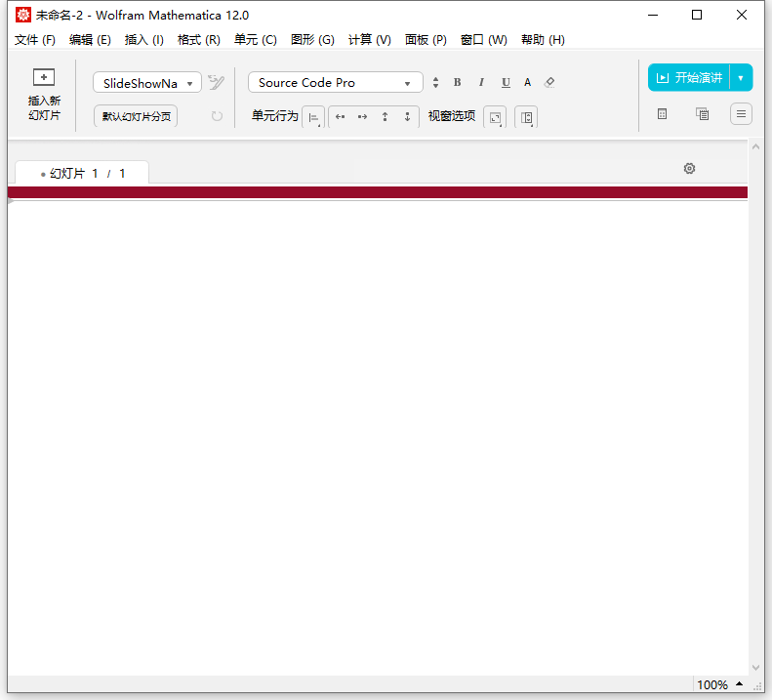Open the window size options dropdown icon
This screenshot has width=772, height=700.
coord(495,117)
